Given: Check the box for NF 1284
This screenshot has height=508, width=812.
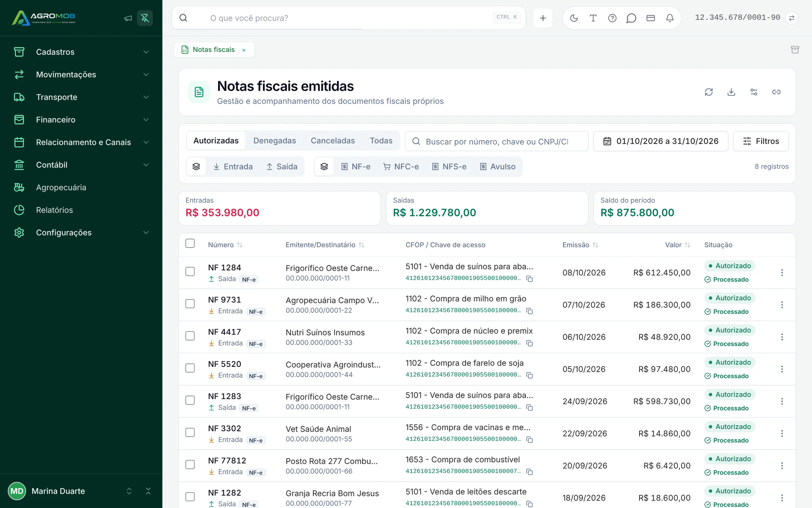Looking at the screenshot, I should click(190, 272).
